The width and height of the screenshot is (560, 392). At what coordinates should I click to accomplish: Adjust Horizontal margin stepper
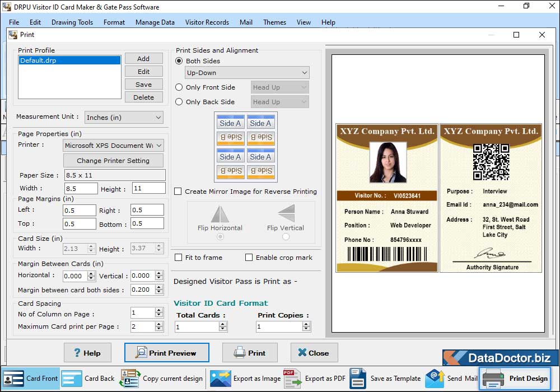coord(91,276)
